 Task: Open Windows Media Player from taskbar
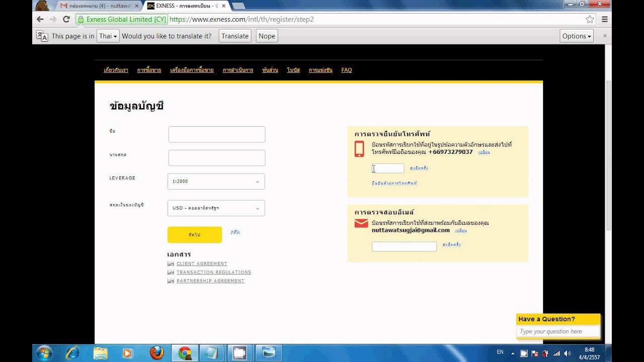pyautogui.click(x=128, y=353)
